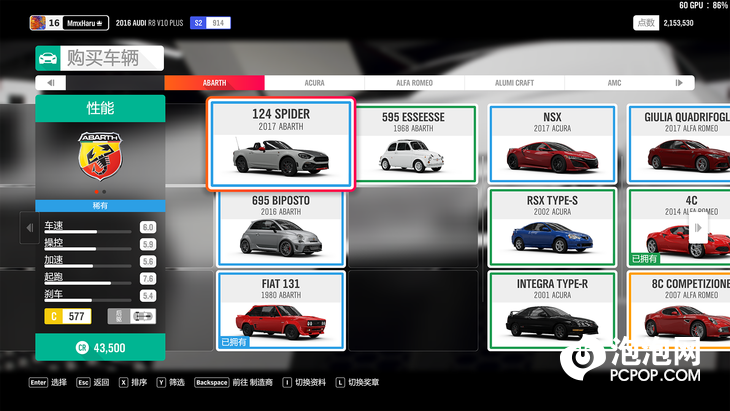
Task: Pick the Fiat 131 1980 Abarth card
Action: click(281, 311)
